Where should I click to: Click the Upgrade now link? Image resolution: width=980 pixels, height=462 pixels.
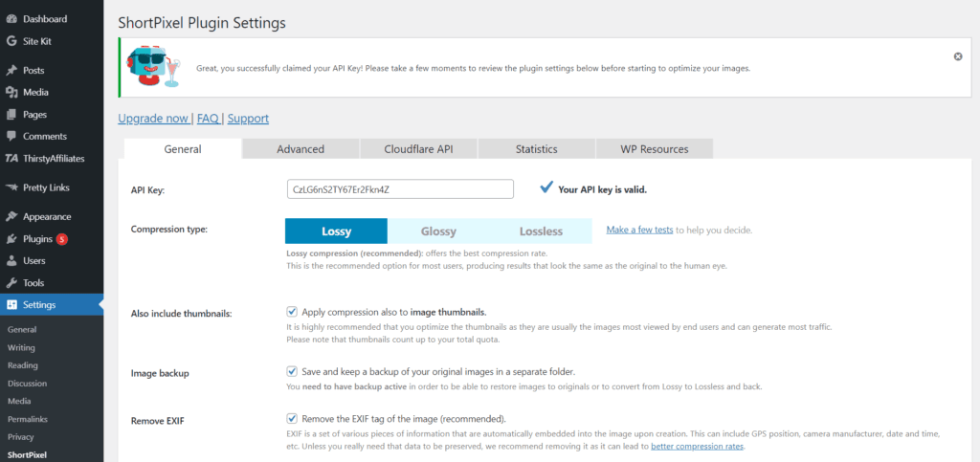click(153, 119)
